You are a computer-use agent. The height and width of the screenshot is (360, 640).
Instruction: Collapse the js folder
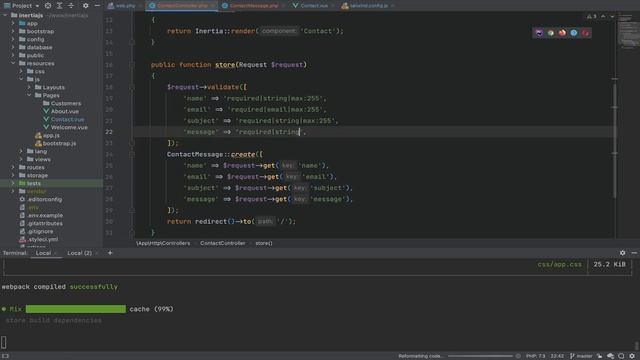point(21,80)
